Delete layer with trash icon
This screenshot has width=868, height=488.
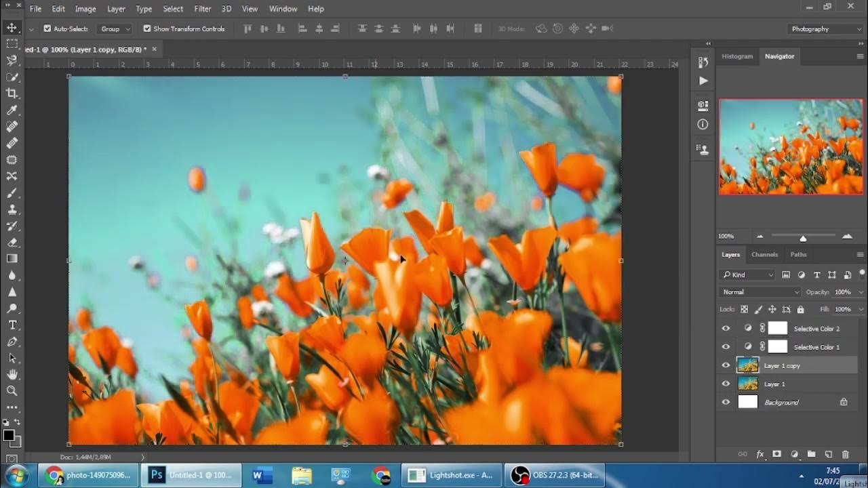click(845, 454)
